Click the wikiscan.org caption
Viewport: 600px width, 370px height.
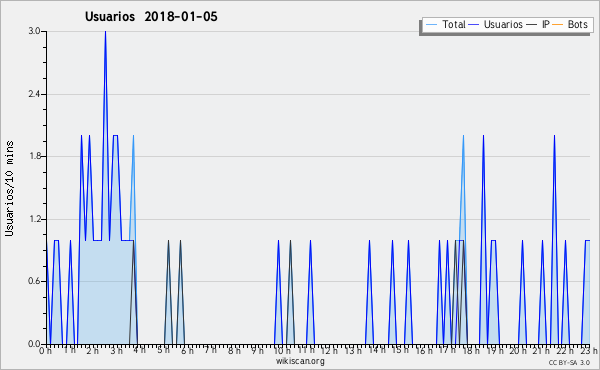[x=300, y=361]
